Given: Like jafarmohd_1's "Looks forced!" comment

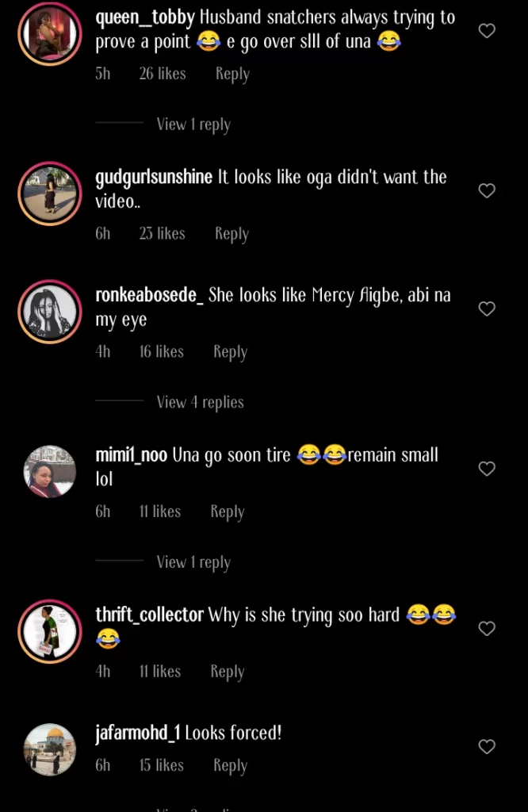Looking at the screenshot, I should point(487,746).
